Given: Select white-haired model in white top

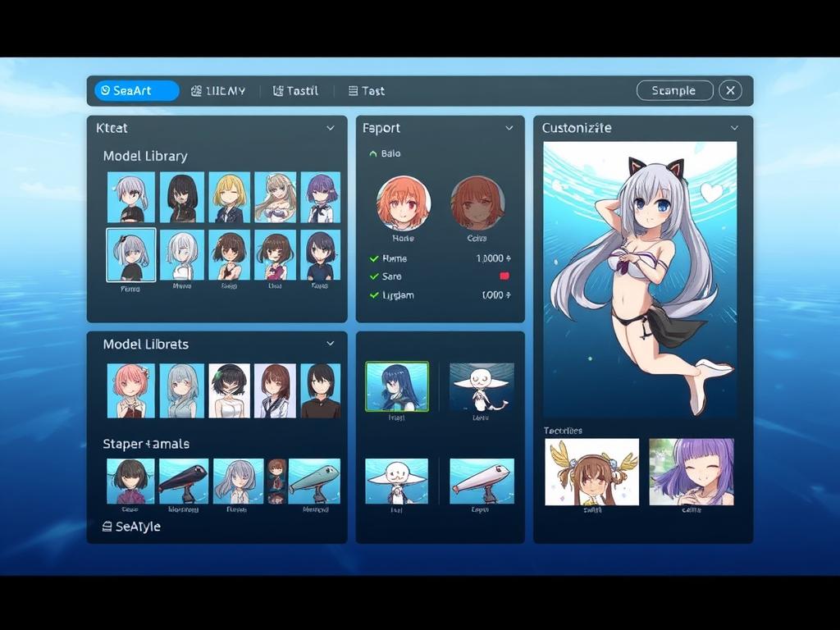Looking at the screenshot, I should pyautogui.click(x=182, y=255).
